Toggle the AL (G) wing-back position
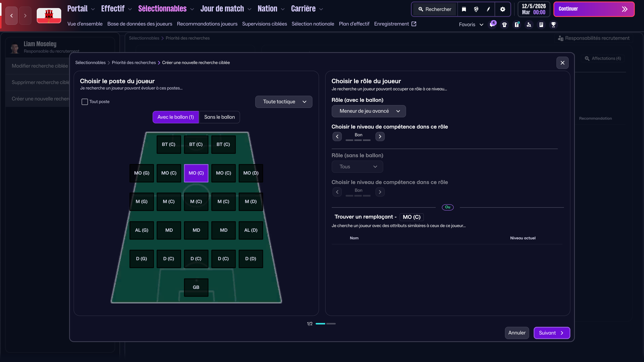This screenshot has width=644, height=362. click(x=142, y=230)
